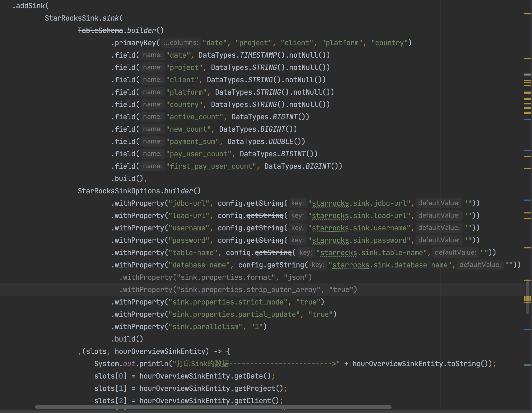The height and width of the screenshot is (413, 532).
Task: Click the DOUBLE data type
Action: click(281, 141)
